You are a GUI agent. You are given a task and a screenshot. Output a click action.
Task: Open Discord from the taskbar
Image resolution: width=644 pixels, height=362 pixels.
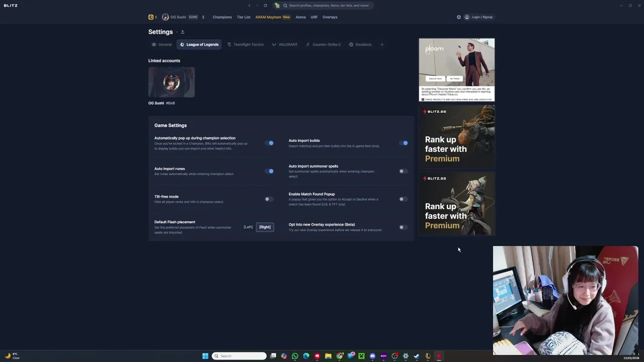(372, 356)
